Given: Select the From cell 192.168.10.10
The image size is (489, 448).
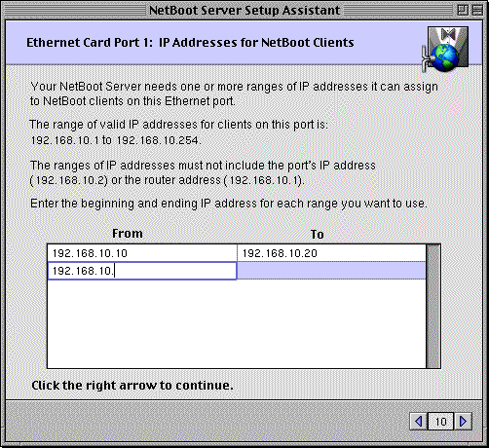Looking at the screenshot, I should pyautogui.click(x=142, y=253).
